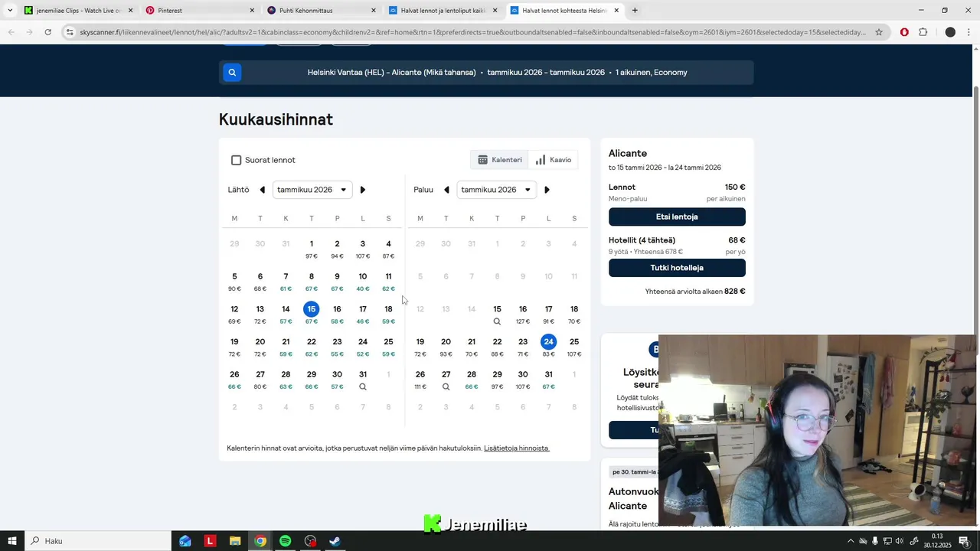The width and height of the screenshot is (980, 551).
Task: Open departure month dropdown tammikuu 2026
Action: click(x=312, y=190)
